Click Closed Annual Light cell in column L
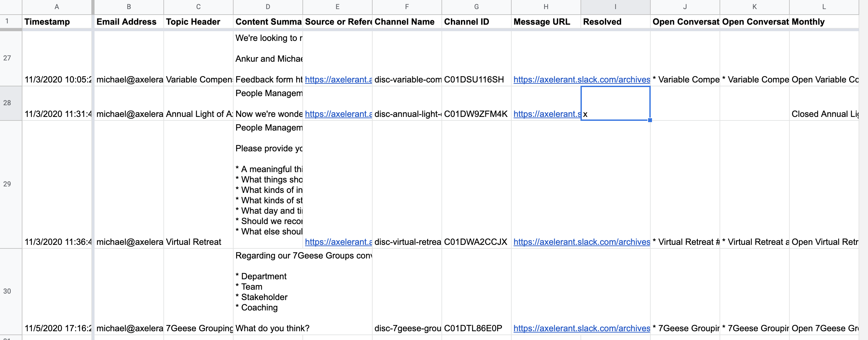Screen dimensions: 868x340 (x=824, y=103)
